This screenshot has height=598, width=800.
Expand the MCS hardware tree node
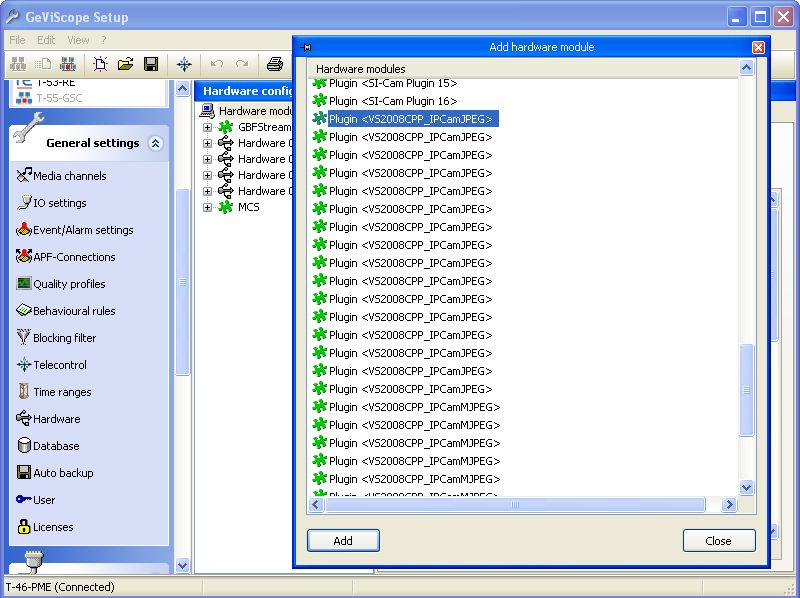208,207
